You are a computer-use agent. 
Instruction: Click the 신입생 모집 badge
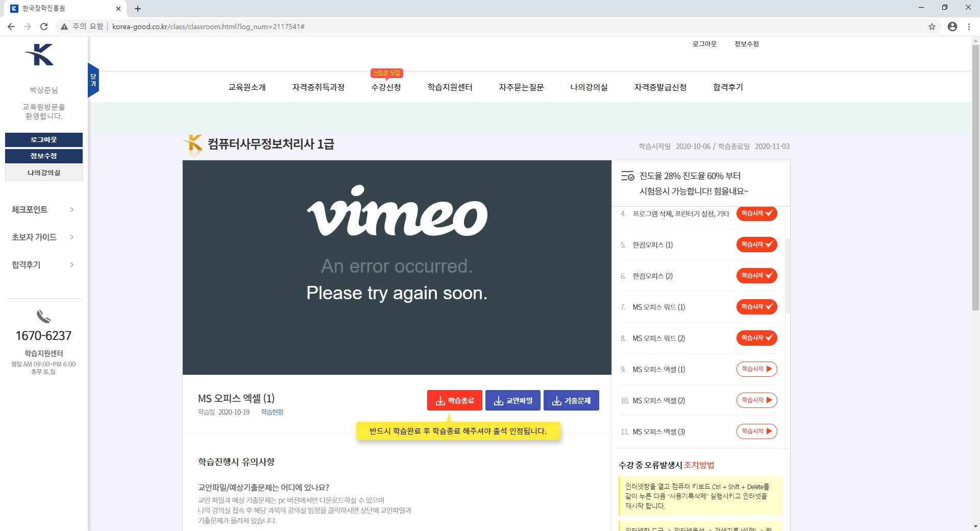[387, 73]
